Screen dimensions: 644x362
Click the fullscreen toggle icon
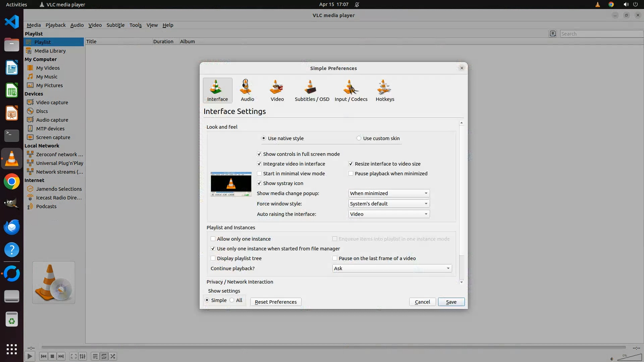point(73,356)
